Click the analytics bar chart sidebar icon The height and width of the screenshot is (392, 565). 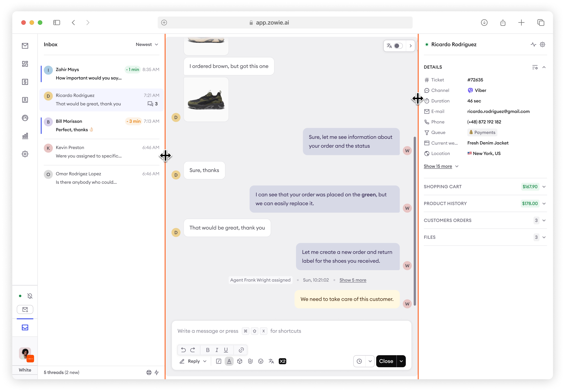(x=25, y=136)
